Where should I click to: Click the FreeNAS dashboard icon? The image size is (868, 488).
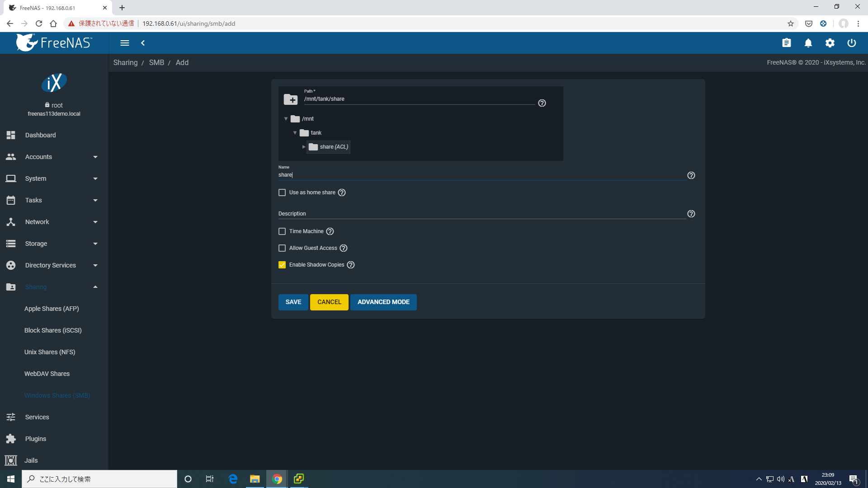coord(11,135)
